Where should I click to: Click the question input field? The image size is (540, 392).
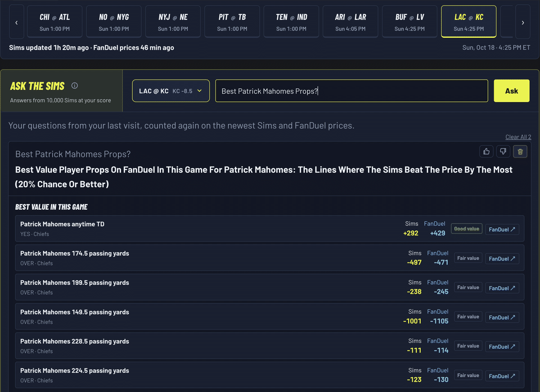tap(351, 91)
